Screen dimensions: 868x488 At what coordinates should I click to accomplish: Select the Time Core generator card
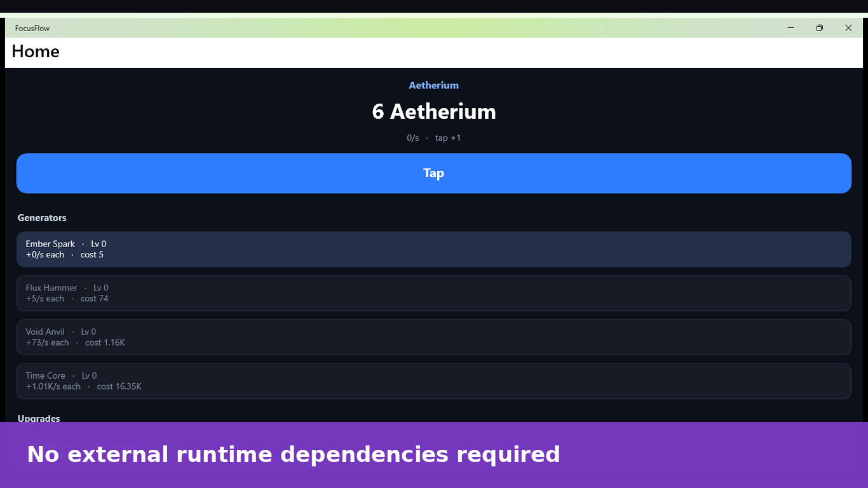pyautogui.click(x=434, y=381)
